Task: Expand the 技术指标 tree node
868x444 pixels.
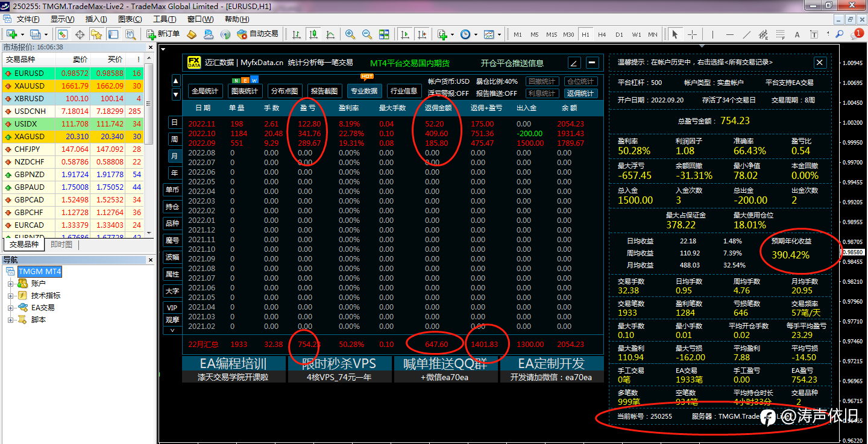Action: click(10, 295)
